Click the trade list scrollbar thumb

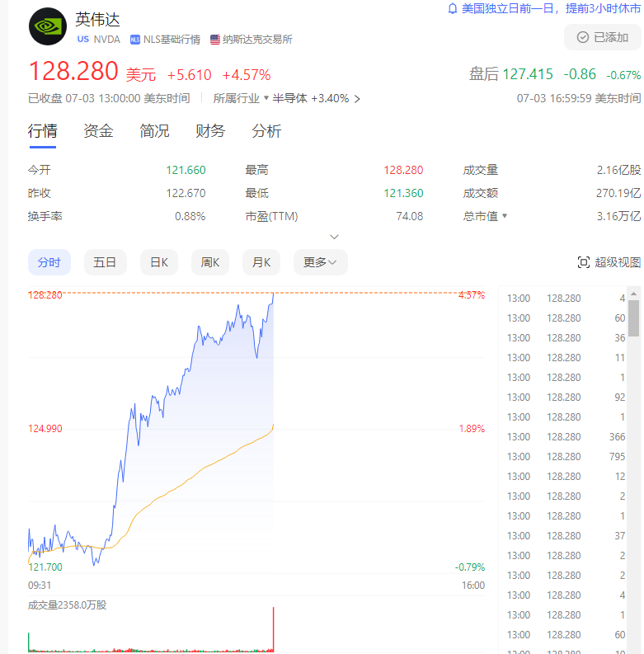click(633, 318)
